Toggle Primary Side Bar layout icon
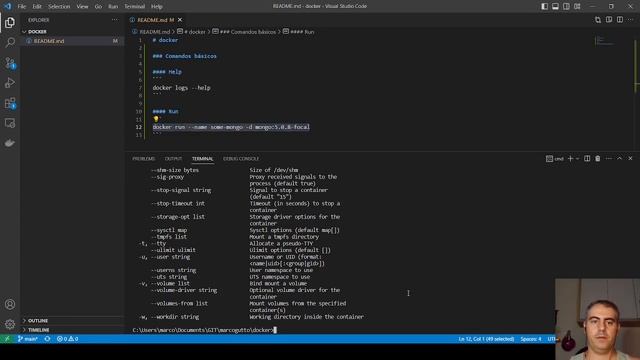The height and width of the screenshot is (360, 640). (544, 6)
